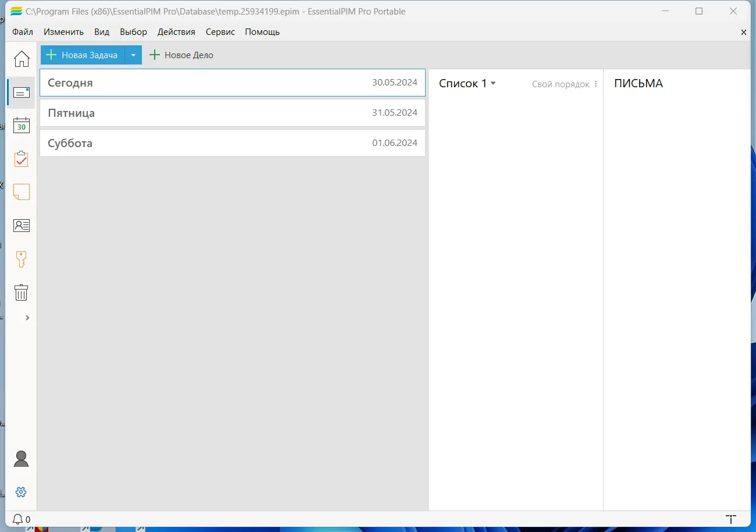756x532 pixels.
Task: Open the Contacts card module
Action: tap(22, 226)
